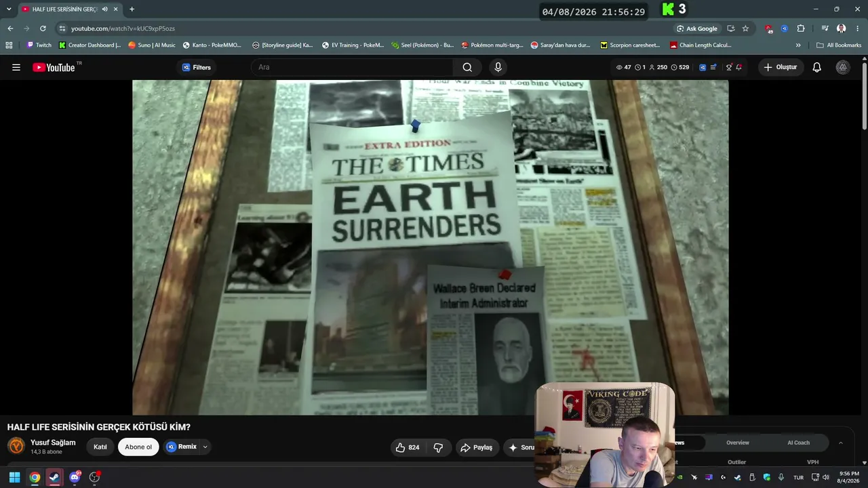Open the Scorpion caresheet bookmark
This screenshot has height=488, width=868.
point(630,45)
